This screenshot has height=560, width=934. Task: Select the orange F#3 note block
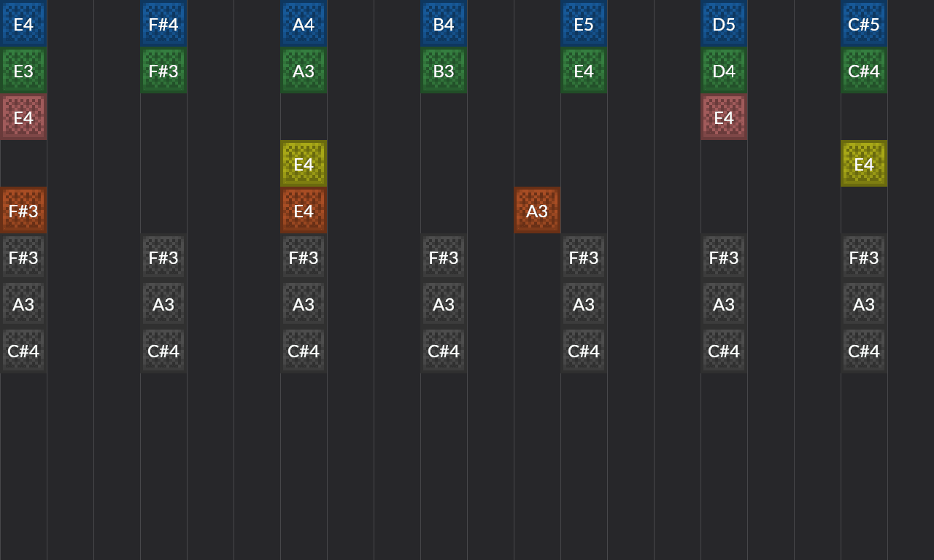pyautogui.click(x=23, y=210)
